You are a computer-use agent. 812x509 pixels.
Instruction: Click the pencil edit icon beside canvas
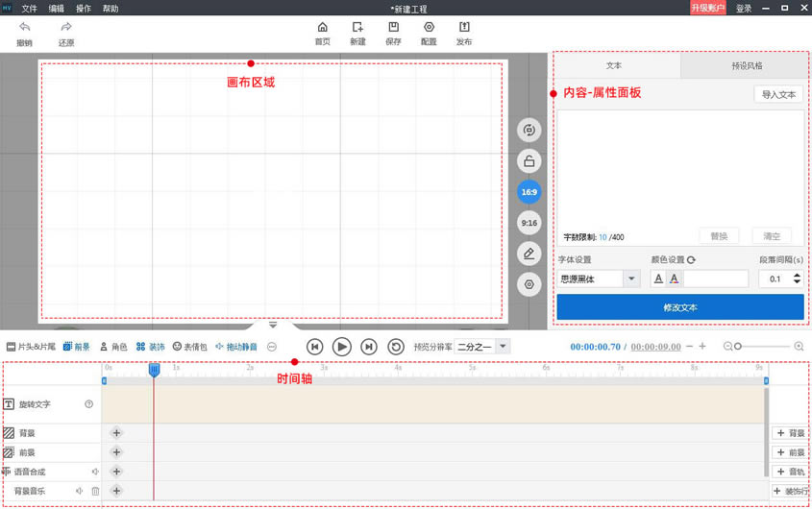(529, 254)
